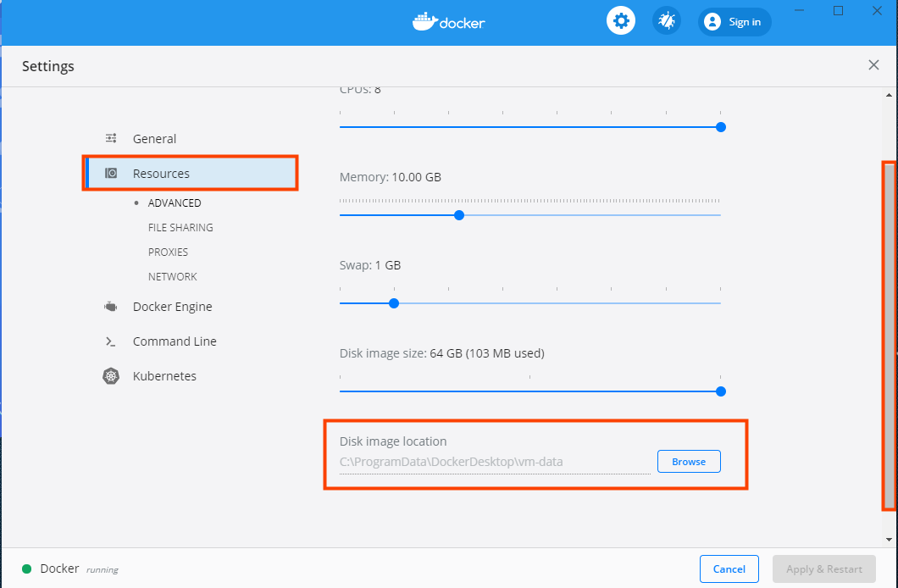
Task: Click the scrollbar down arrow
Action: [x=889, y=540]
